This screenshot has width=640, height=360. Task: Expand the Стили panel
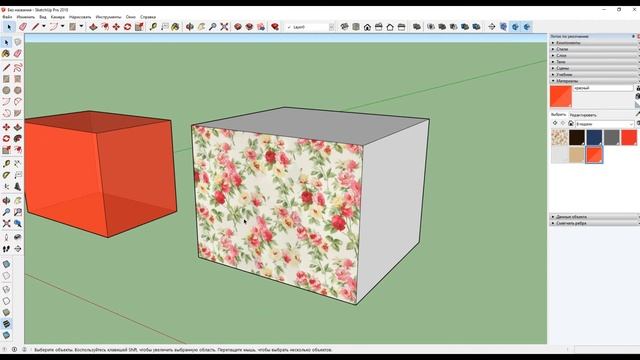click(x=594, y=49)
